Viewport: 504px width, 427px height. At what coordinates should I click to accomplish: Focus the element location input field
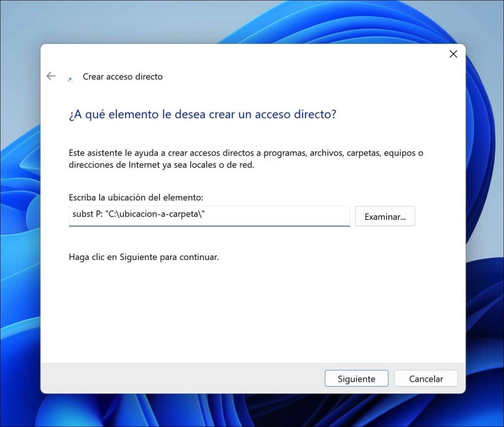pos(209,216)
